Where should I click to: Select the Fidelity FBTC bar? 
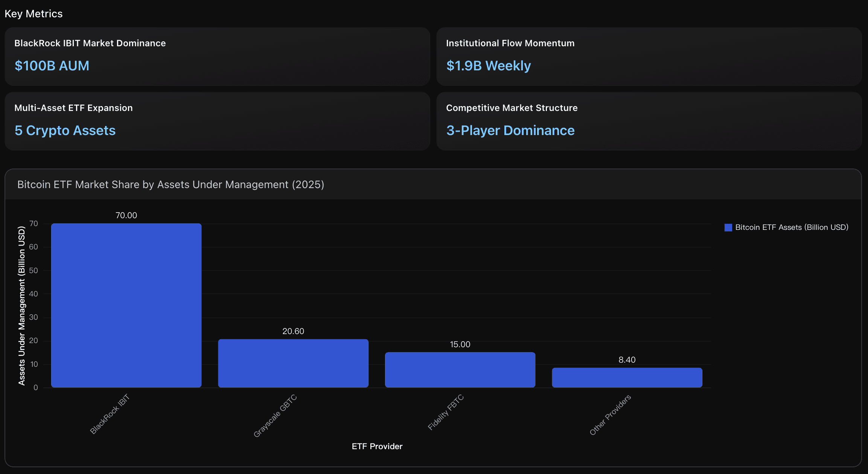pos(460,370)
